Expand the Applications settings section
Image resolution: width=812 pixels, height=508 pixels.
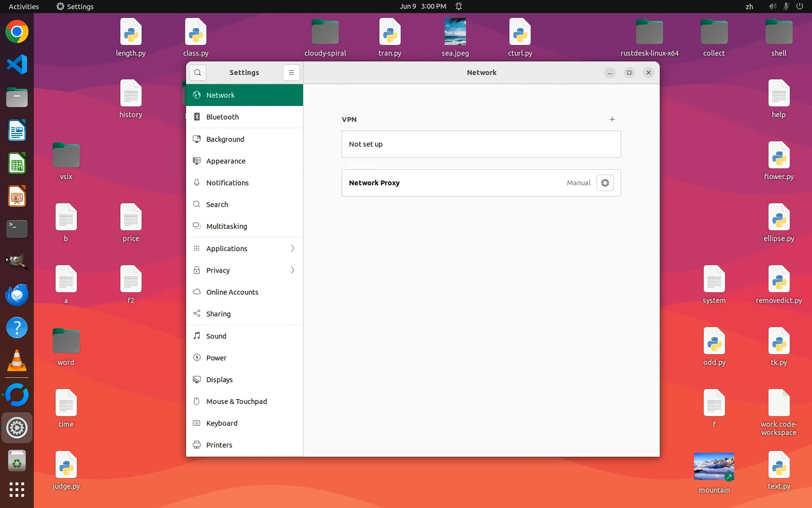(244, 249)
